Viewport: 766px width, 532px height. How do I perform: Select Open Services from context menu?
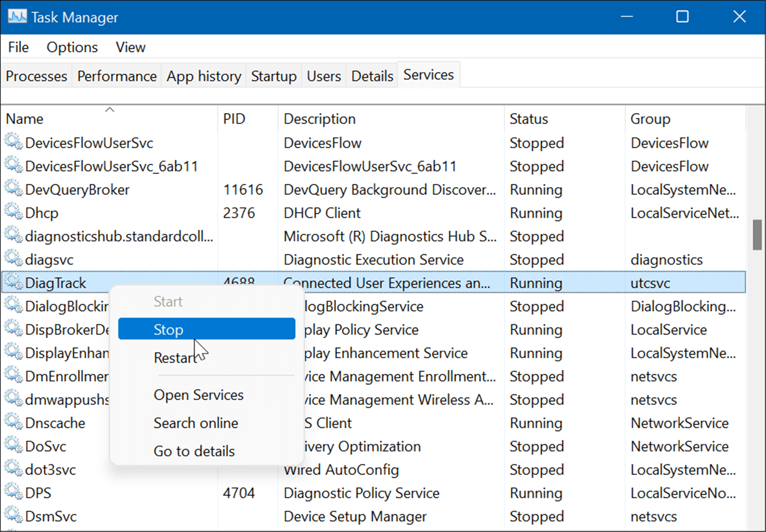[x=198, y=395]
